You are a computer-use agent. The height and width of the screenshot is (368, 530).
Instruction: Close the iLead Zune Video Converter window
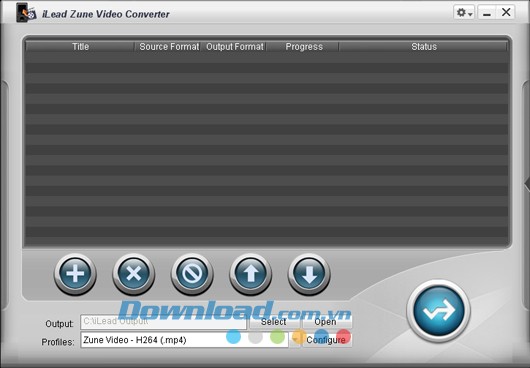[506, 13]
